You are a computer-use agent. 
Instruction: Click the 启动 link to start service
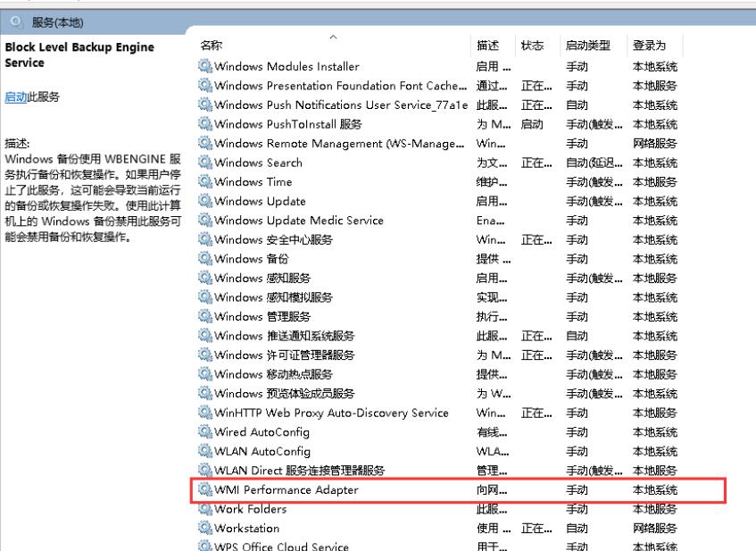15,97
